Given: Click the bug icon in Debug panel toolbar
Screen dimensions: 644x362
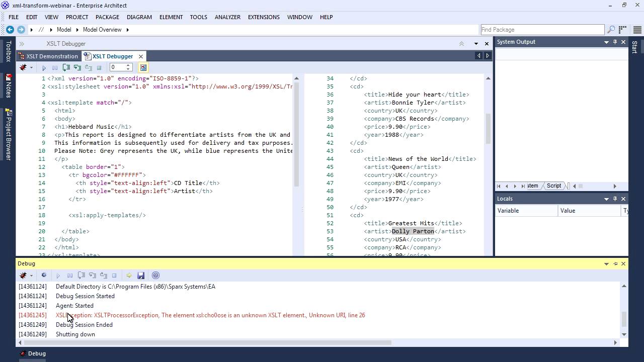Looking at the screenshot, I should coord(23,276).
